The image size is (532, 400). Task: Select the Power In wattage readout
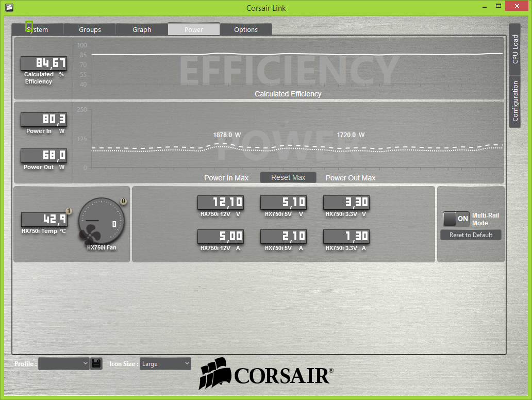(x=44, y=120)
